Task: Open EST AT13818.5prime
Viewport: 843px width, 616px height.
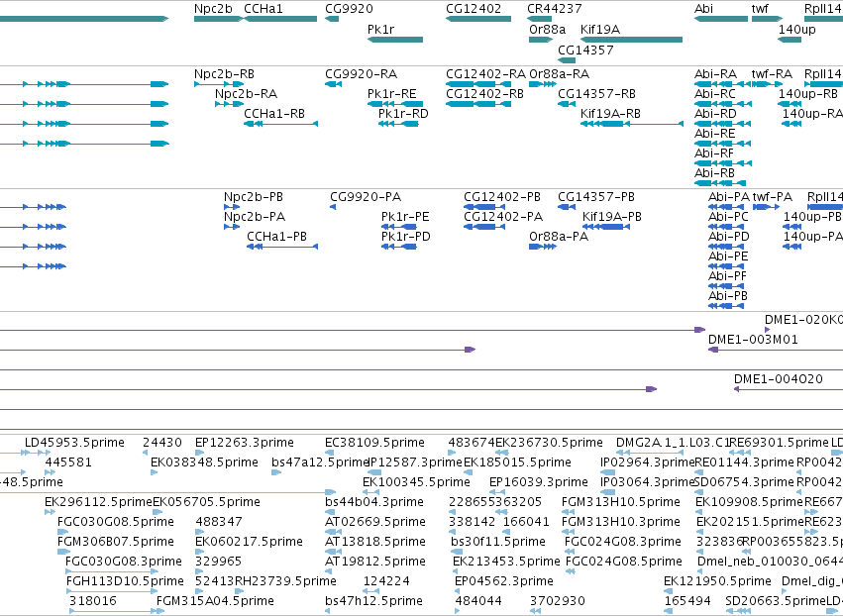Action: click(x=375, y=542)
